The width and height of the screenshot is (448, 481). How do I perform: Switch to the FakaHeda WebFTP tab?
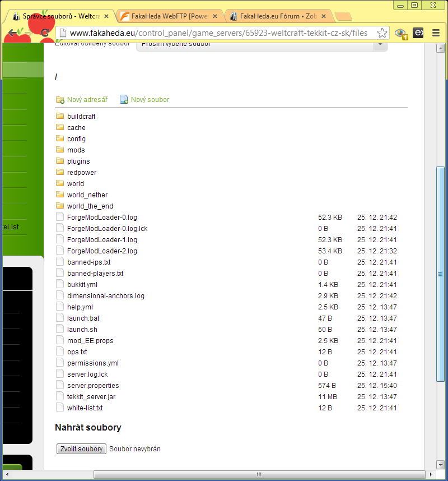click(169, 16)
